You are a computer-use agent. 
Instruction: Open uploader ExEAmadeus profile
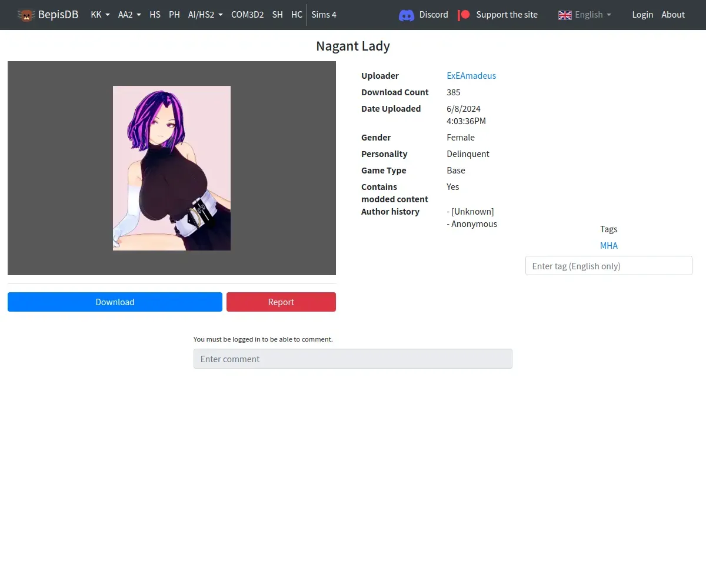click(471, 76)
